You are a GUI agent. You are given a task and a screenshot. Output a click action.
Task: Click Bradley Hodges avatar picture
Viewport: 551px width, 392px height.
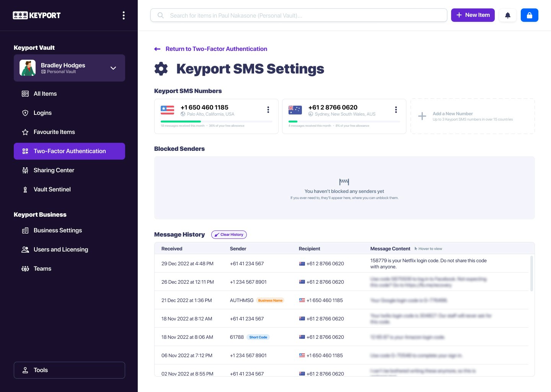[x=28, y=68]
